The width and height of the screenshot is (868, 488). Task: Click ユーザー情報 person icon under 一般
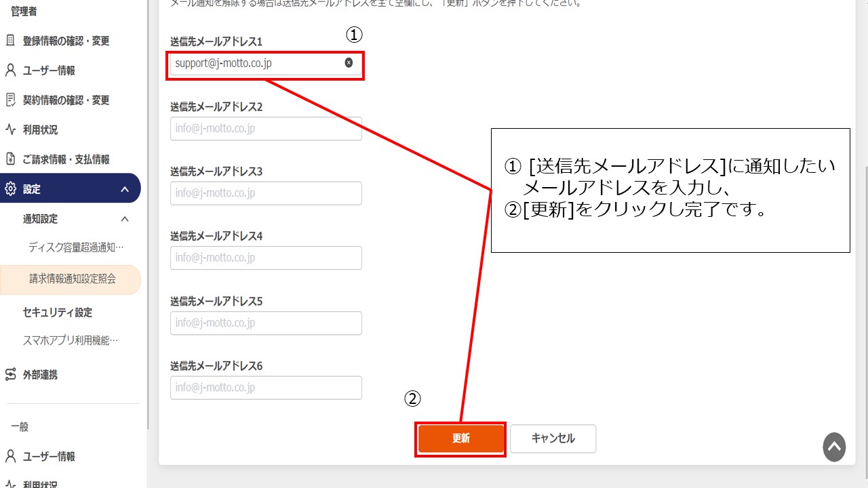[x=10, y=456]
